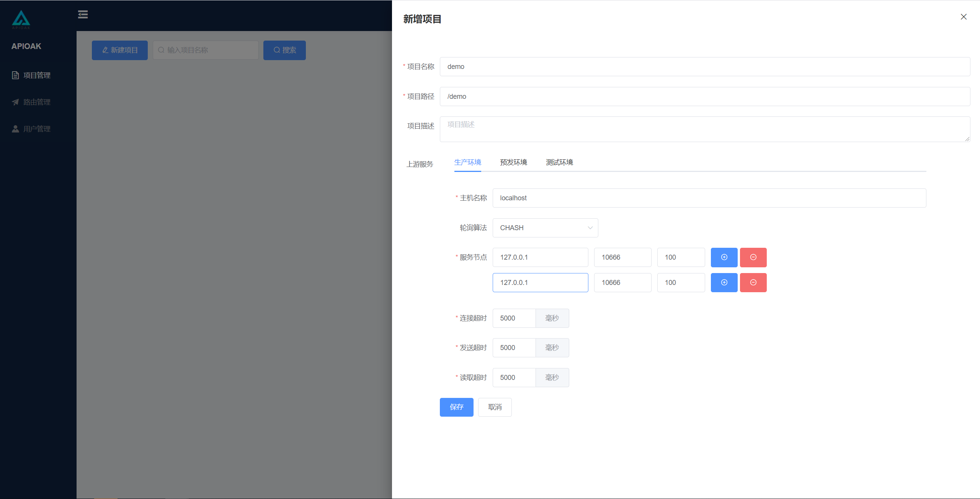Image resolution: width=980 pixels, height=499 pixels.
Task: Switch to the 预发环境 tab
Action: click(513, 162)
